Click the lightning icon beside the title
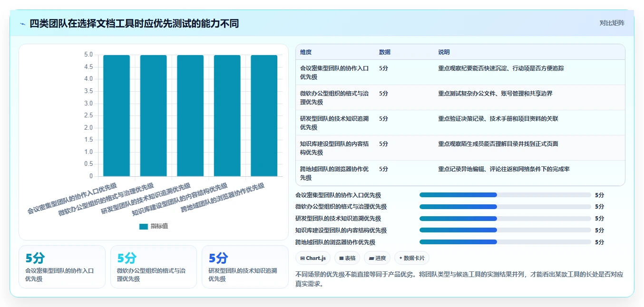This screenshot has width=644, height=307. pos(23,24)
